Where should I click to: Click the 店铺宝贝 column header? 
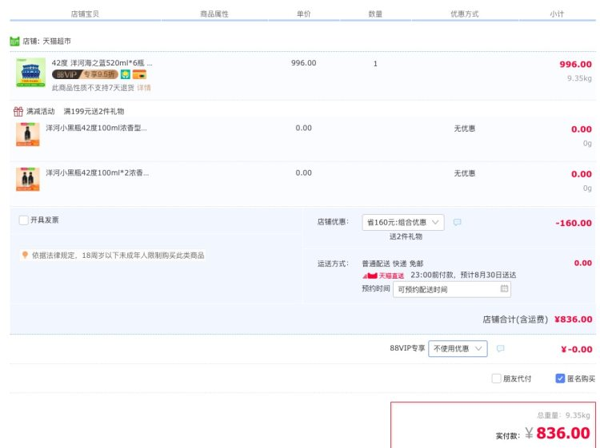(85, 14)
